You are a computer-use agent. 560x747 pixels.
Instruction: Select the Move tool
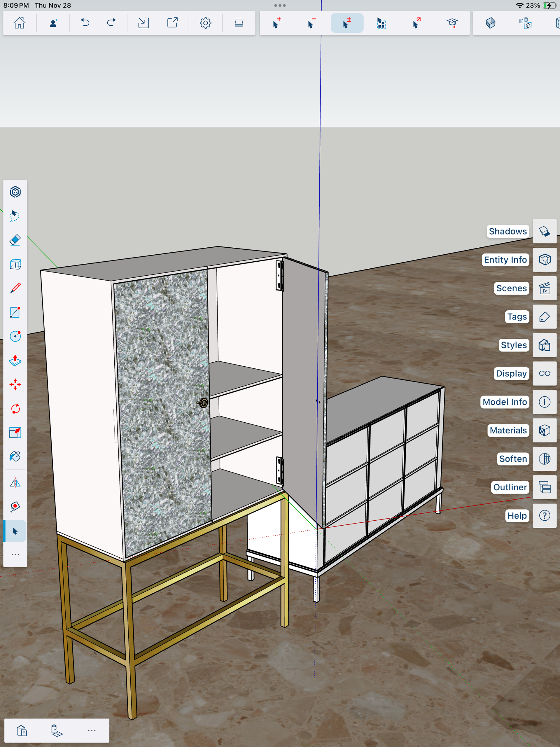point(15,384)
